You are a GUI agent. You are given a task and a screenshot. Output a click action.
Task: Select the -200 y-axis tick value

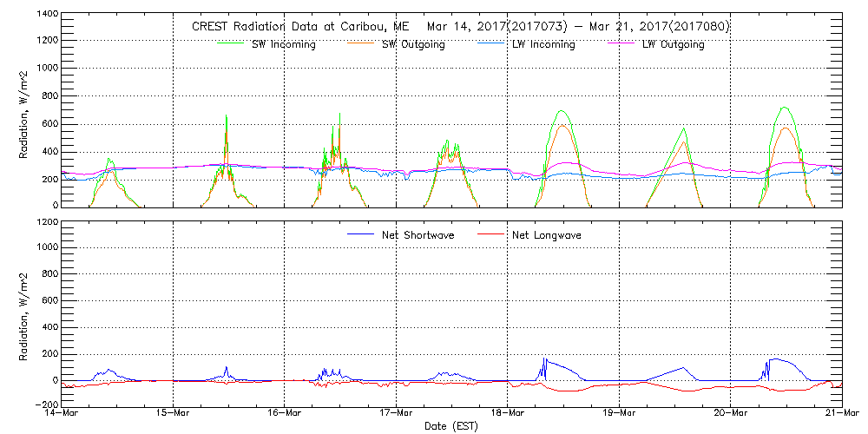click(x=45, y=404)
